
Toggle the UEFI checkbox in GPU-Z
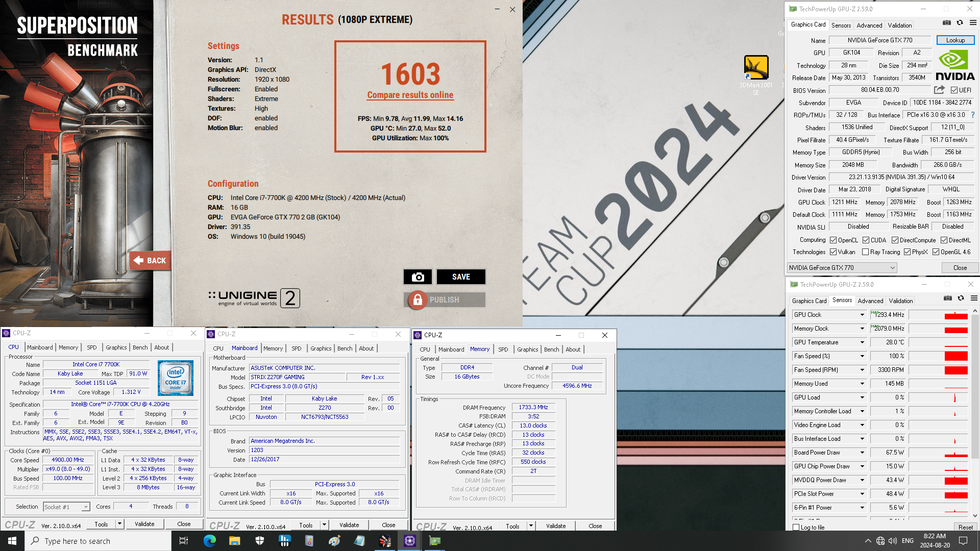click(954, 90)
